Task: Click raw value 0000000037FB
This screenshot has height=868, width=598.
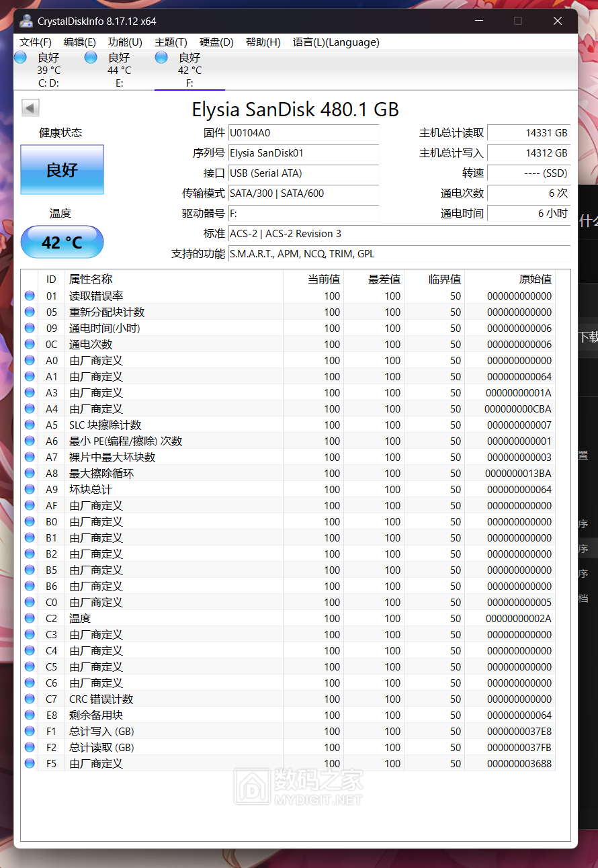Action: pyautogui.click(x=518, y=747)
